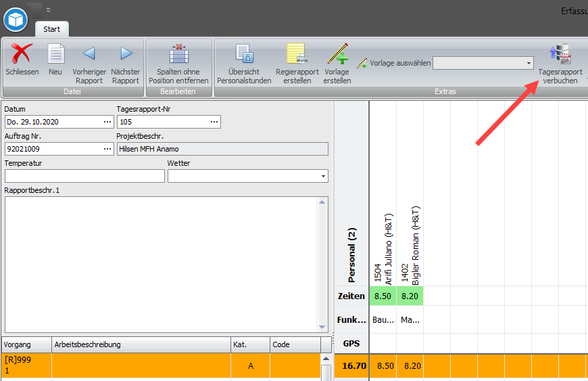Click the Code column header
Image resolution: width=588 pixels, height=381 pixels.
[295, 344]
